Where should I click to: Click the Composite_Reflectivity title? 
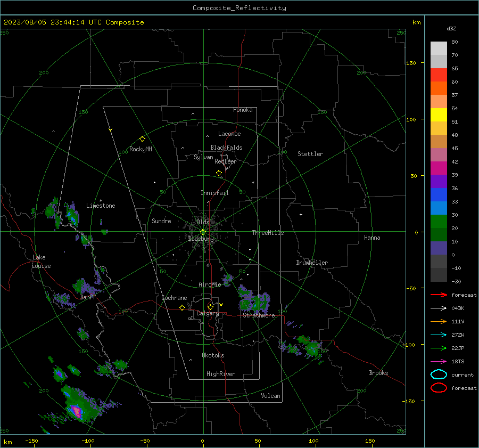(239, 8)
